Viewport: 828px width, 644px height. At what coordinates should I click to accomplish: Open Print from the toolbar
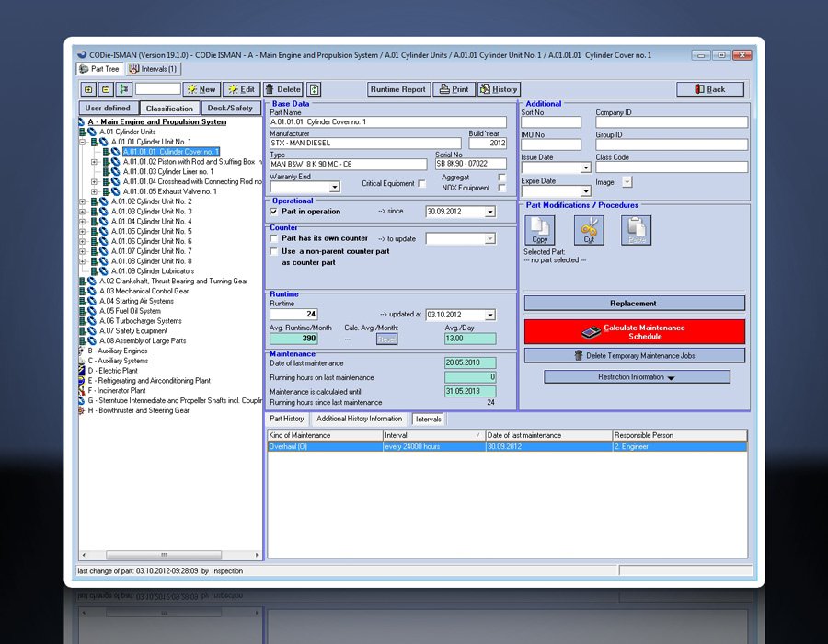pyautogui.click(x=453, y=89)
